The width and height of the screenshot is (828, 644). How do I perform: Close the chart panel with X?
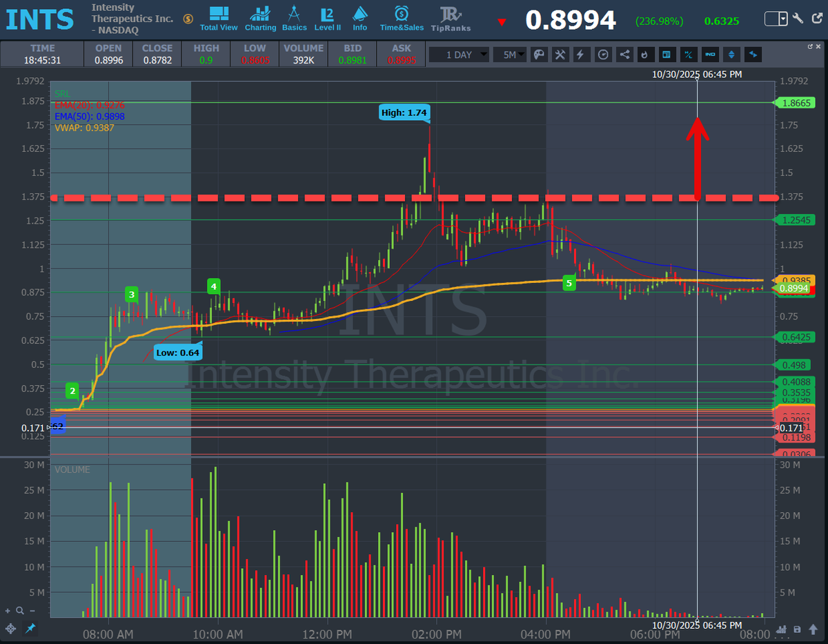click(820, 46)
